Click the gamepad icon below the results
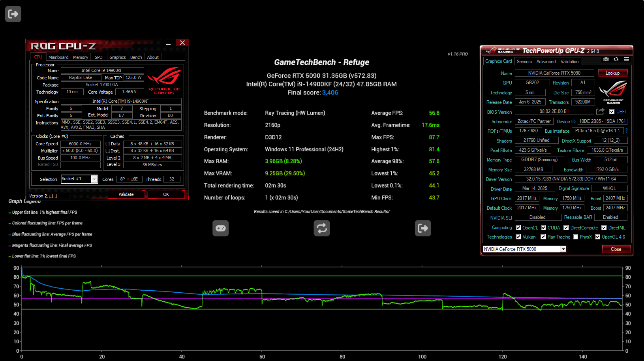 click(220, 228)
